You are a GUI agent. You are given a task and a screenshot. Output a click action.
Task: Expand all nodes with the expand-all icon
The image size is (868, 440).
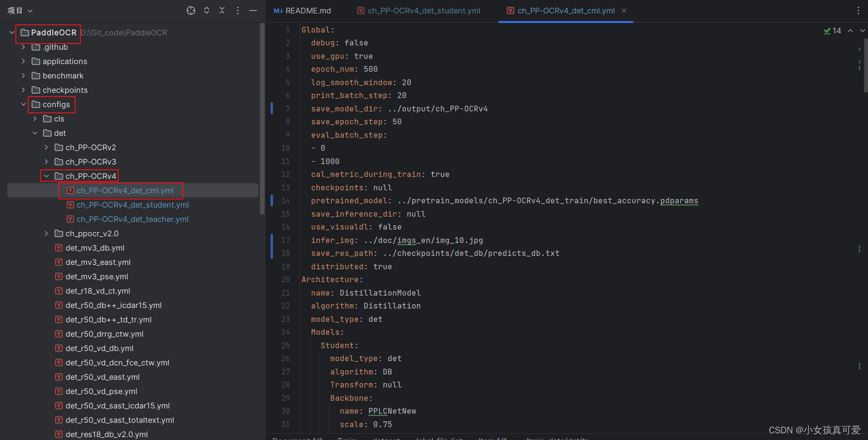tap(206, 11)
